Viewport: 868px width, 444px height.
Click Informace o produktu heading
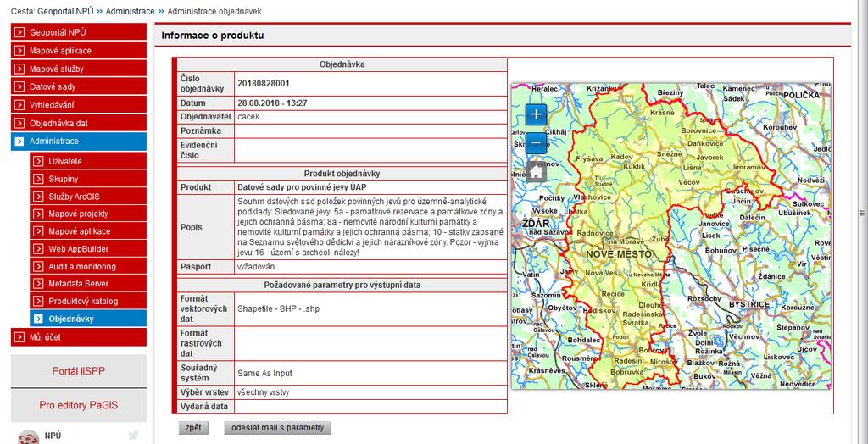pyautogui.click(x=213, y=36)
